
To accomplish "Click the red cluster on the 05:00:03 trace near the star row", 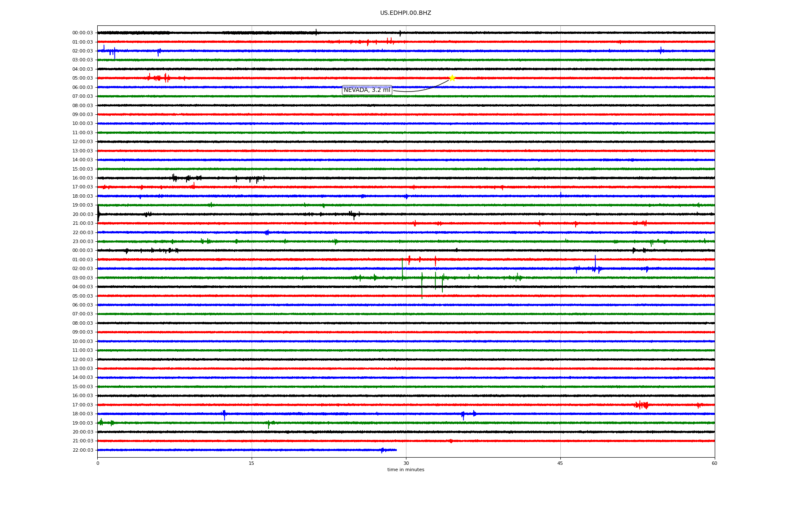I will [159, 78].
